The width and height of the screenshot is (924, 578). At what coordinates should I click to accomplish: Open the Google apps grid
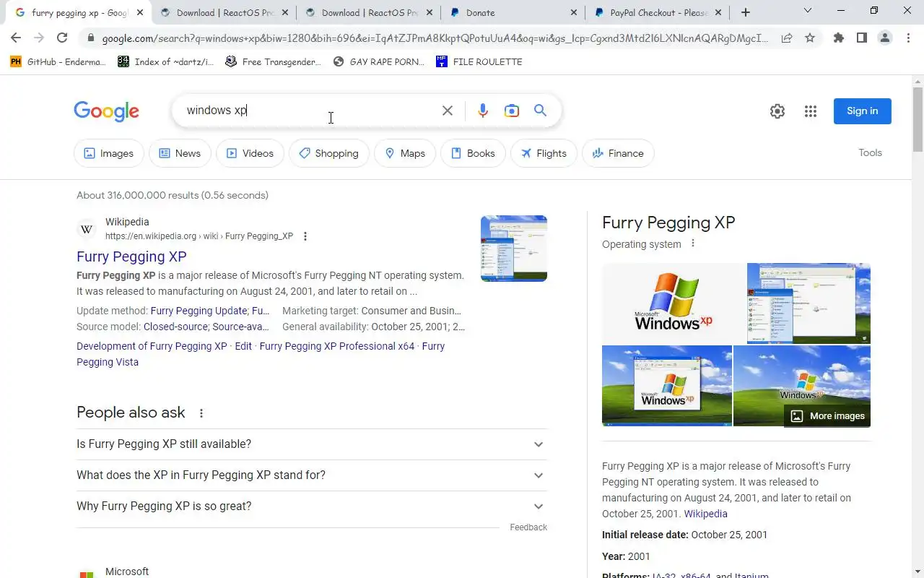(x=811, y=111)
